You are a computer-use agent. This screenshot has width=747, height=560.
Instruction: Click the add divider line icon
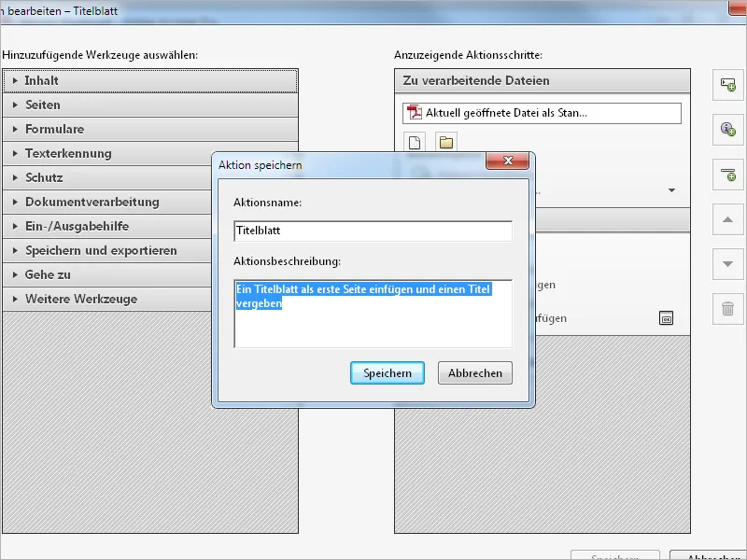point(728,175)
